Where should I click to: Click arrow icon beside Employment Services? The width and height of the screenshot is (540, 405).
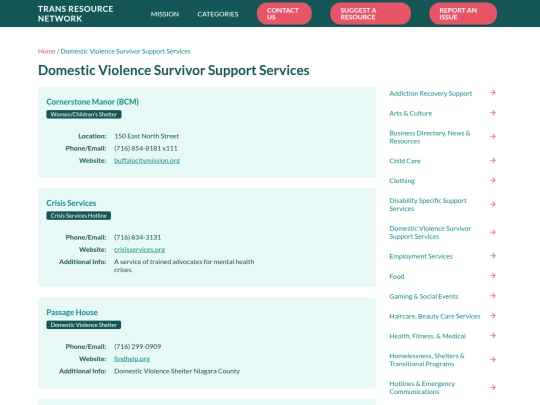click(493, 256)
